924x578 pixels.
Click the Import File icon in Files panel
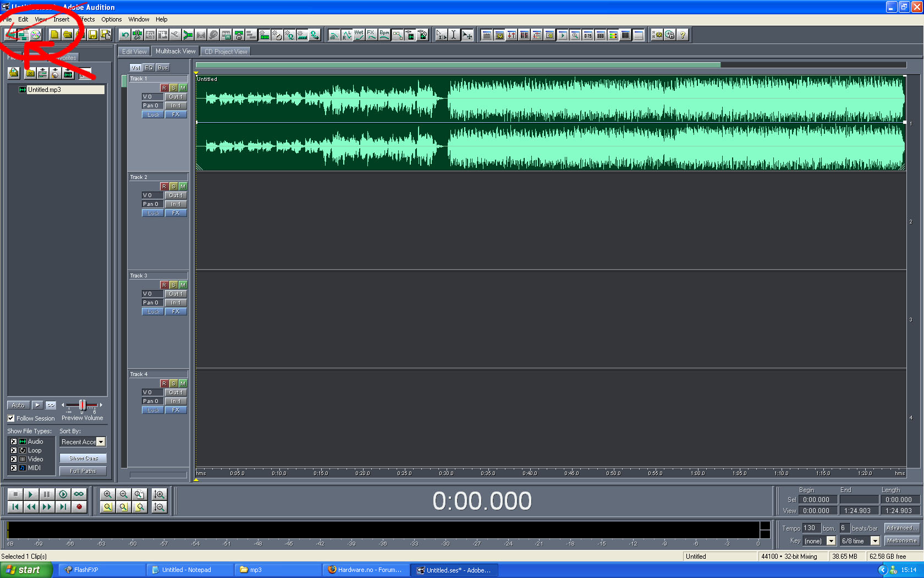[x=14, y=73]
